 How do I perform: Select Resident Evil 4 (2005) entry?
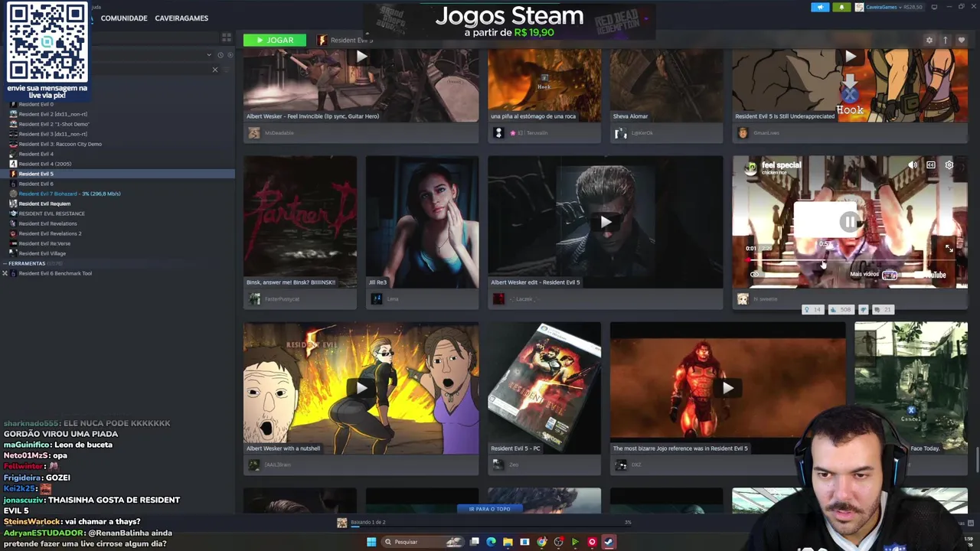(x=44, y=164)
